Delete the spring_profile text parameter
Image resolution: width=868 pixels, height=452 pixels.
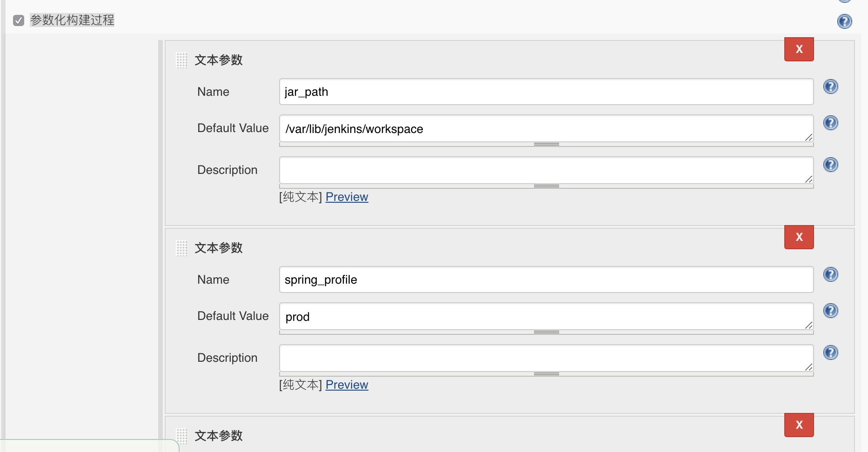tap(799, 237)
